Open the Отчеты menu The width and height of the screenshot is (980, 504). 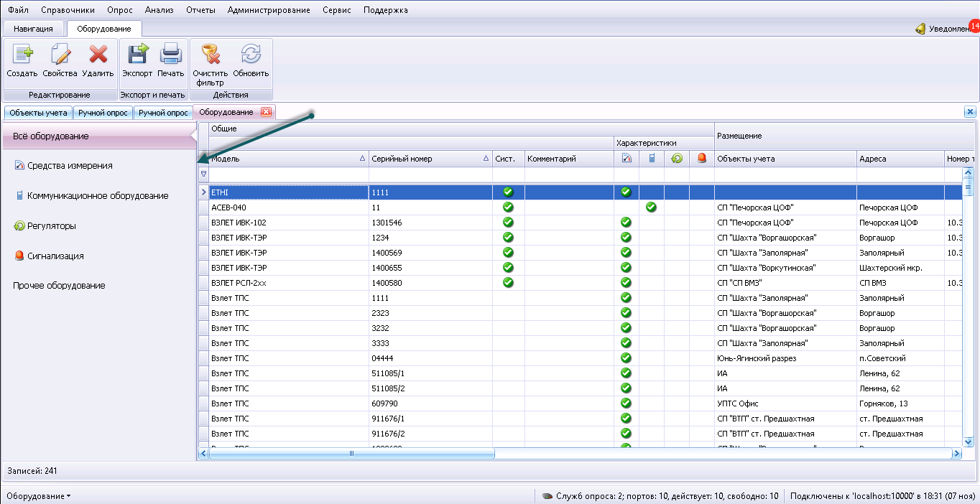pos(201,10)
